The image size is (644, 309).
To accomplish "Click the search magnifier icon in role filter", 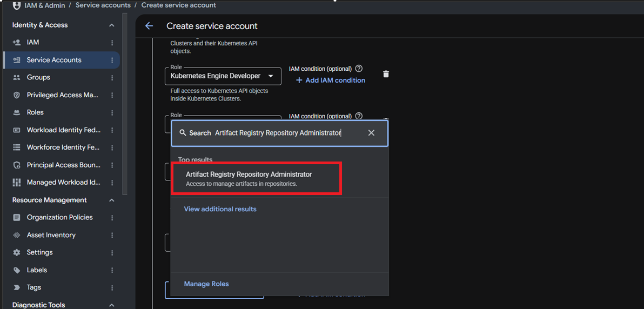I will click(183, 133).
